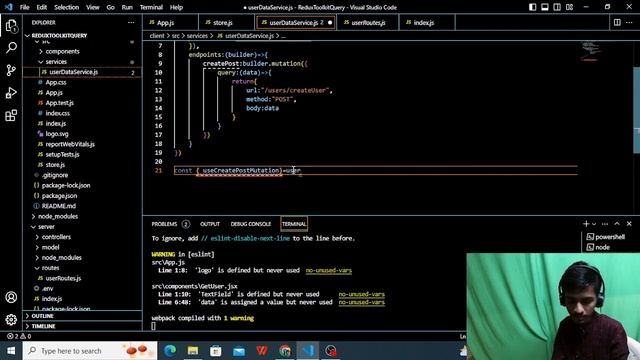Open the Go menu

[111, 7]
